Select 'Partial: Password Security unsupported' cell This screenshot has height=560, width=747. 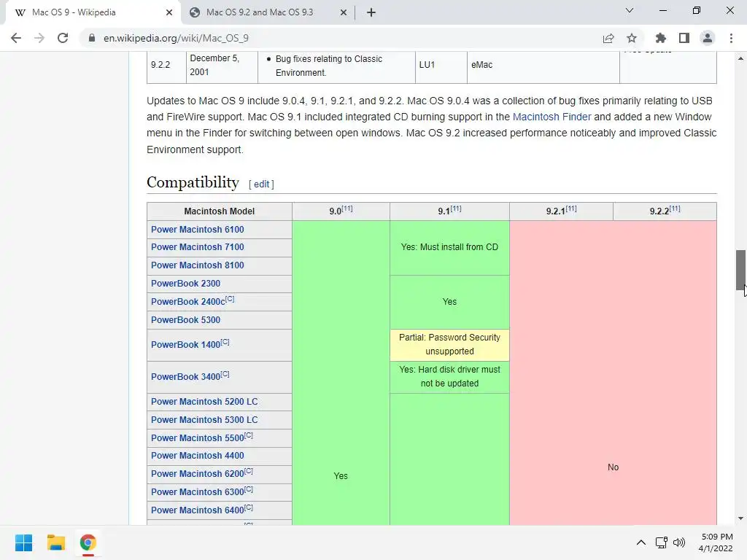[x=449, y=345]
